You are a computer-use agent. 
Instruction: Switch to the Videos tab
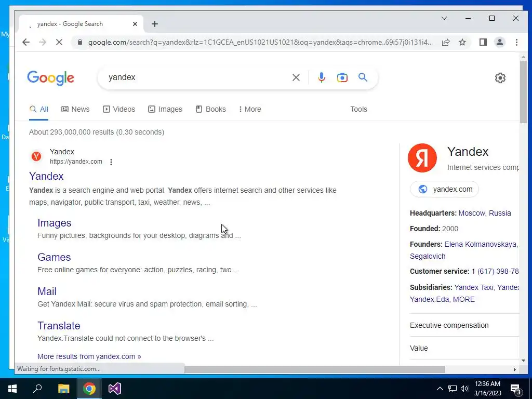[x=119, y=109]
